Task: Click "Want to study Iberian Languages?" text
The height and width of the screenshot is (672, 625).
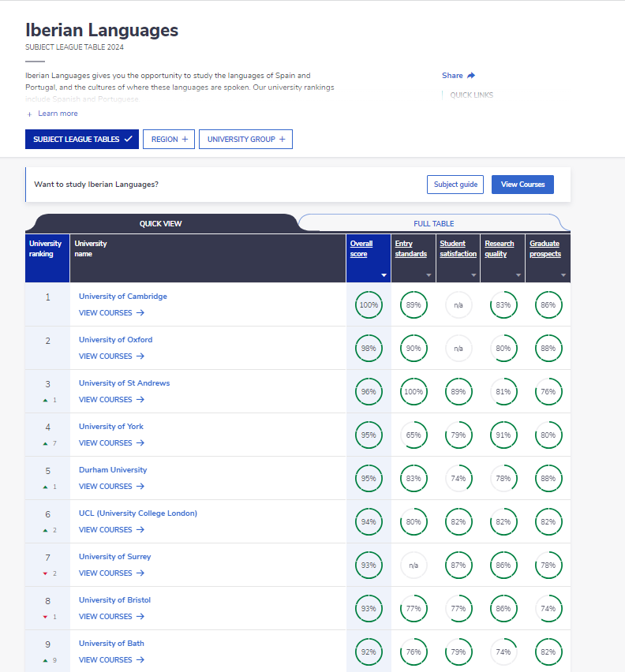Action: coord(96,185)
